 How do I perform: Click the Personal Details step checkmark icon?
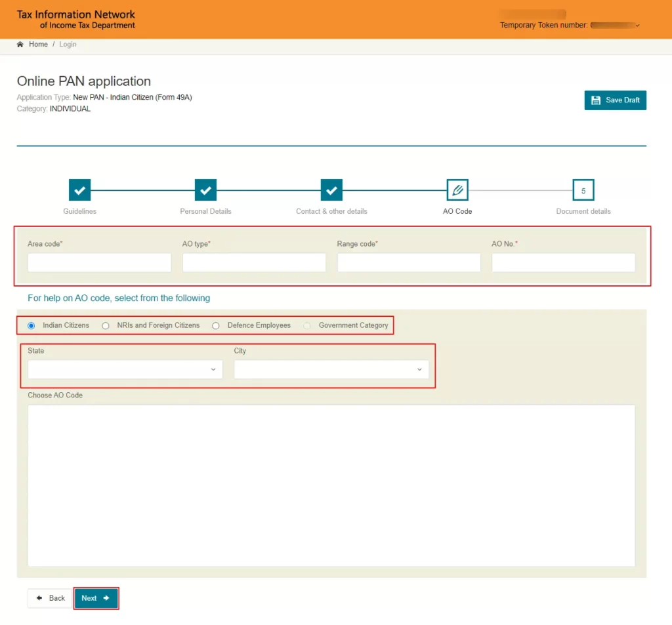[205, 190]
